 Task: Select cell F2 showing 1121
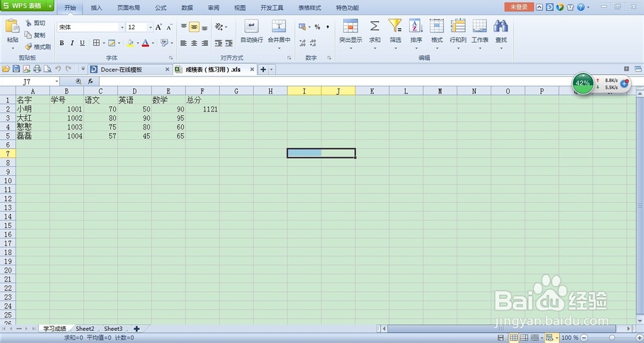(x=202, y=109)
